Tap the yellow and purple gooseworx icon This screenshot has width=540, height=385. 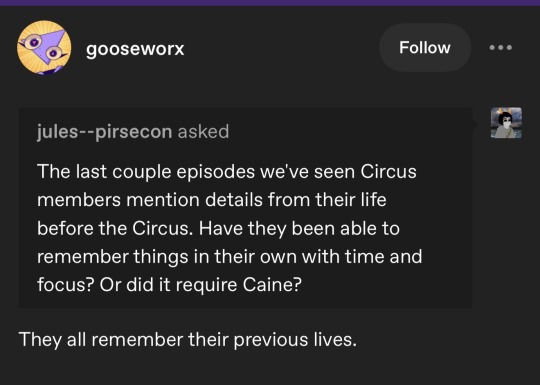tap(44, 48)
